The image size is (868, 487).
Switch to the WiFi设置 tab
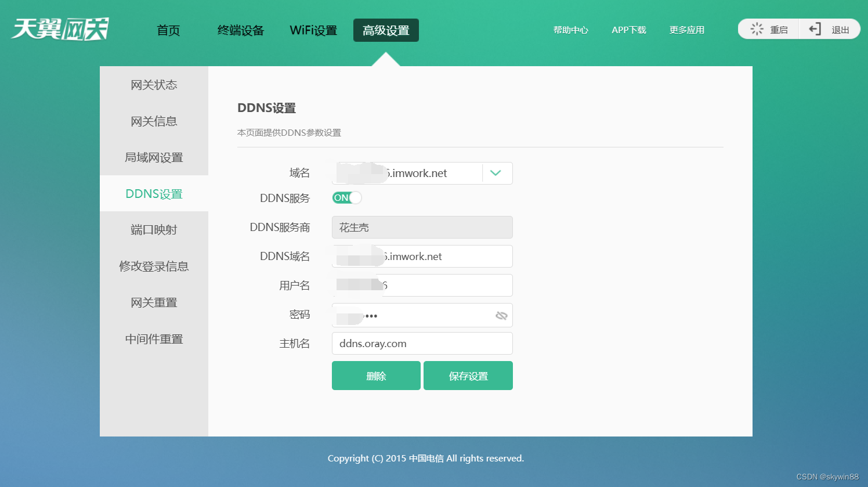coord(313,30)
